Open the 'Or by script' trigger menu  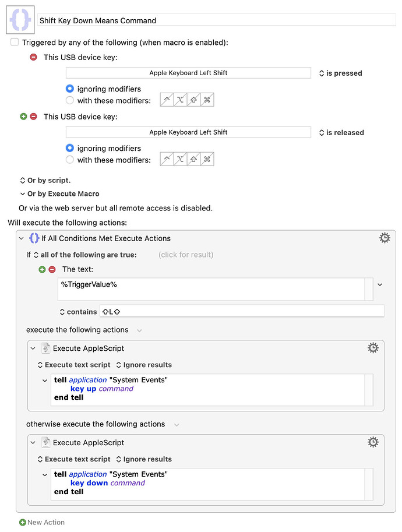45,180
